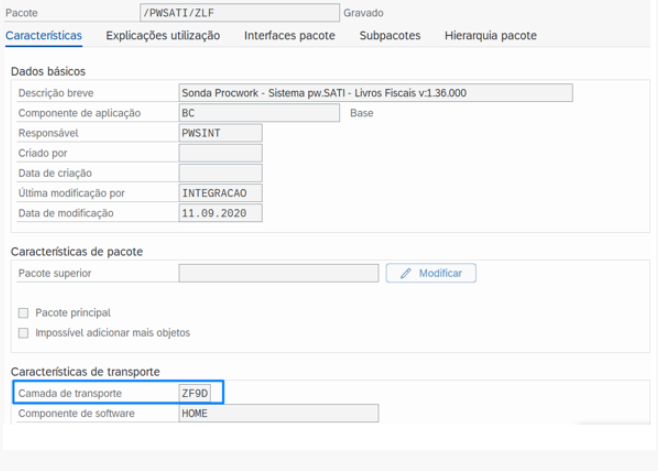This screenshot has width=658, height=471.
Task: Open the Hierarquia pacote tab
Action: coord(491,36)
